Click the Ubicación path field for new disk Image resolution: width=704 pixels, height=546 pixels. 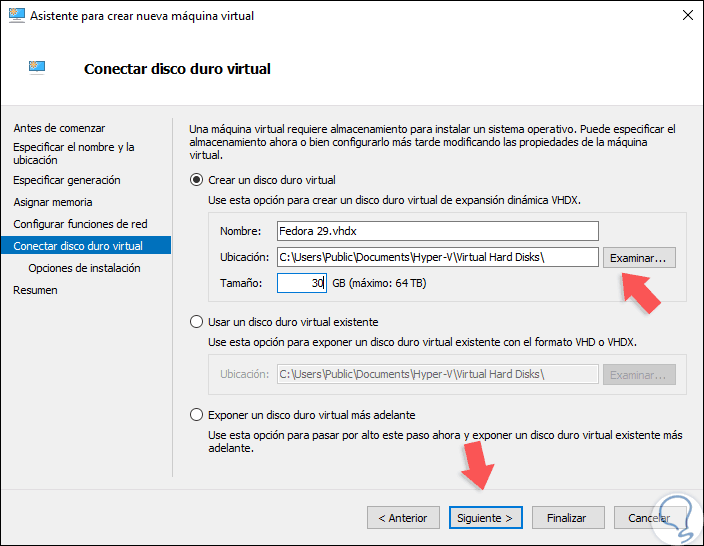[x=436, y=257]
